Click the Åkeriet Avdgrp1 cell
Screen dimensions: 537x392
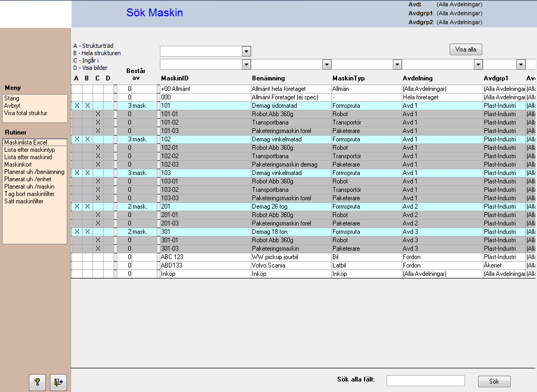[504, 265]
